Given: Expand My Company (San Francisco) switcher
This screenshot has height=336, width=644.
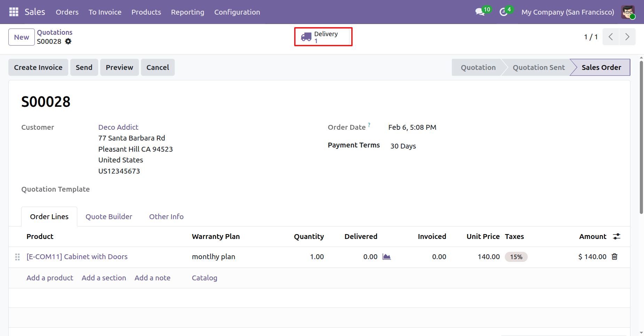Looking at the screenshot, I should point(567,12).
